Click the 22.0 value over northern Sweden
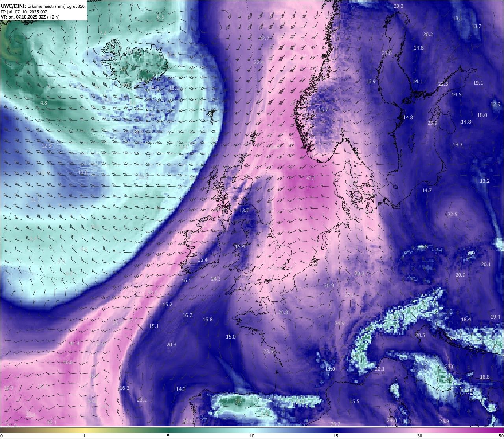The image size is (504, 439). [387, 53]
